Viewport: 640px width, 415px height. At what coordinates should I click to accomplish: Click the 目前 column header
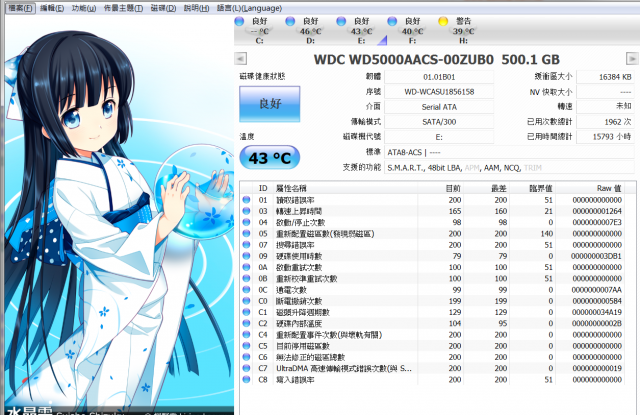[x=440, y=188]
